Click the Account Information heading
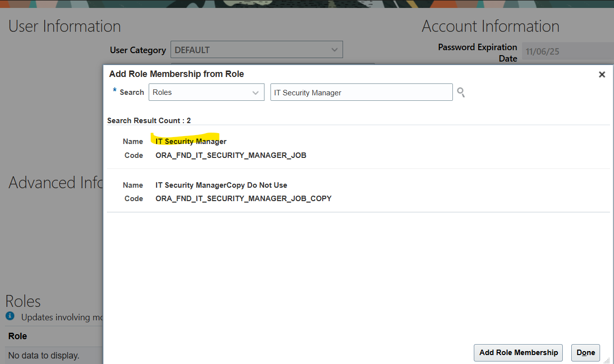The height and width of the screenshot is (364, 614). (x=490, y=26)
